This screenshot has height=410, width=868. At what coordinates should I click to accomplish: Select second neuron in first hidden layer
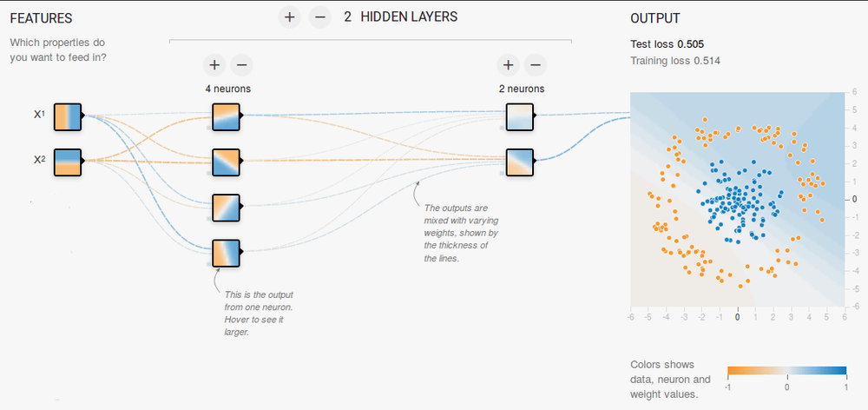(226, 162)
